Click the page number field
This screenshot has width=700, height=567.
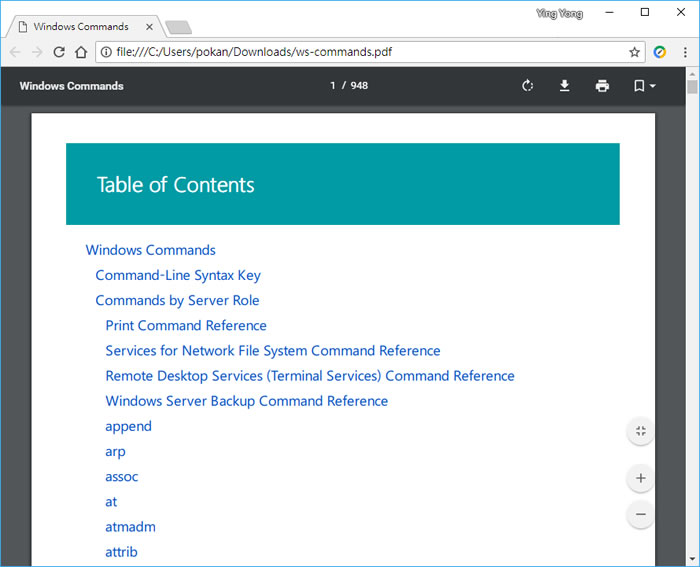(x=334, y=86)
